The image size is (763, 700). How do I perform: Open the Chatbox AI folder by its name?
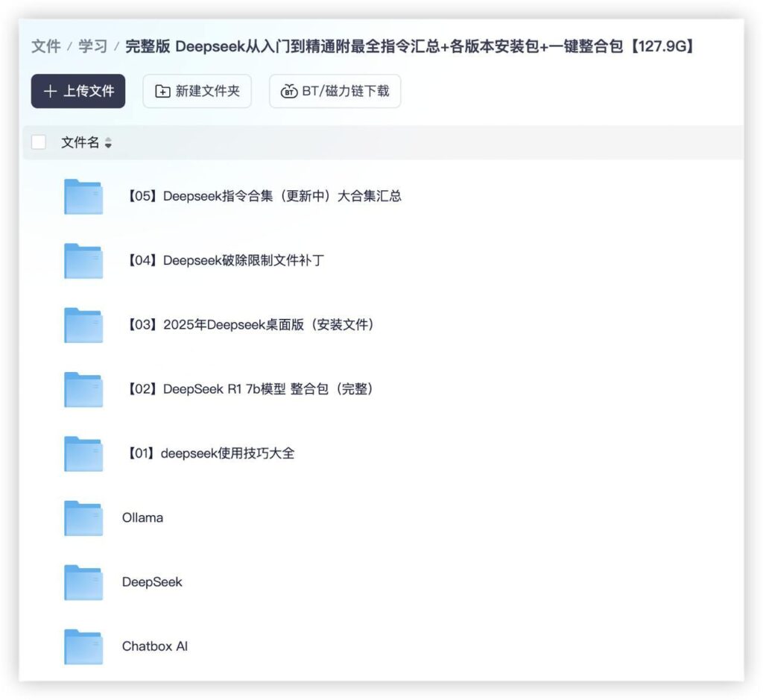[155, 646]
